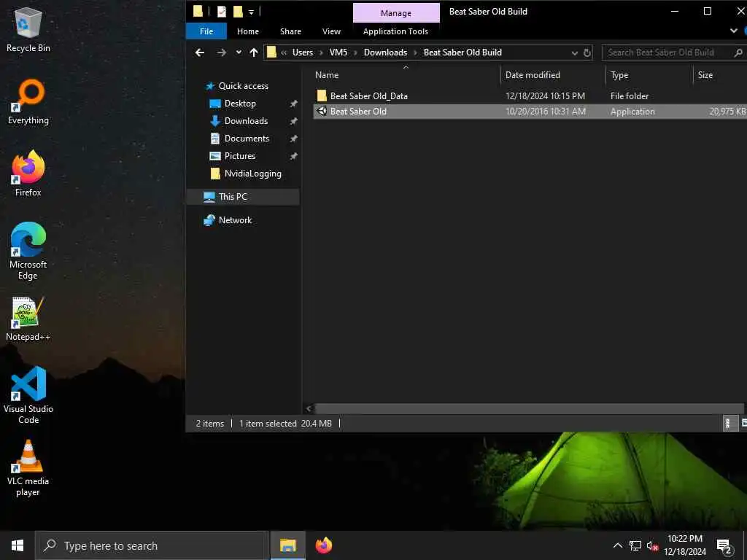Click the taskbar Type here to search box

tap(152, 545)
